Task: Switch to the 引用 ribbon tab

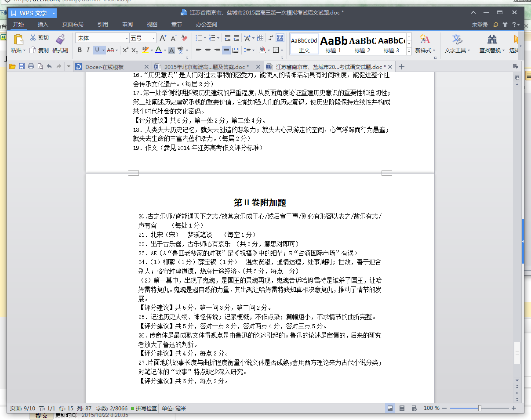Action: [x=103, y=25]
